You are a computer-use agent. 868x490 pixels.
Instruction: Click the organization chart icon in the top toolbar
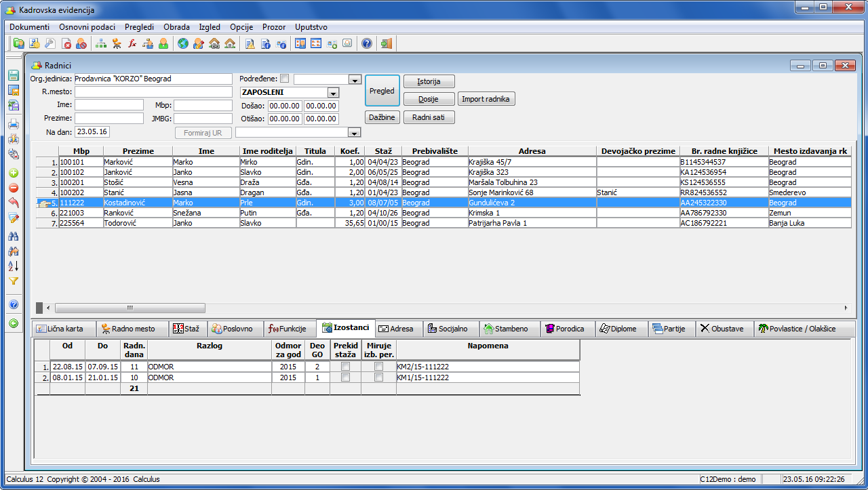point(101,44)
